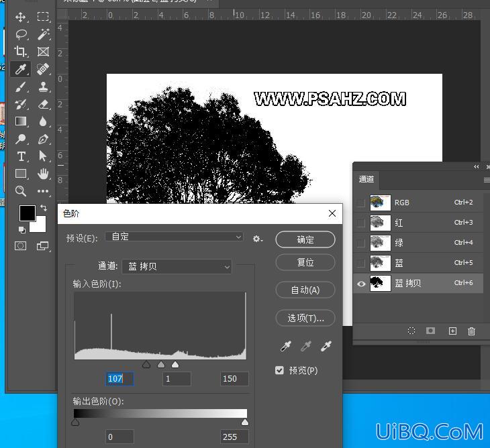Open the channel dropdown showing 蓝 拷贝
490x448 pixels.
click(x=177, y=267)
